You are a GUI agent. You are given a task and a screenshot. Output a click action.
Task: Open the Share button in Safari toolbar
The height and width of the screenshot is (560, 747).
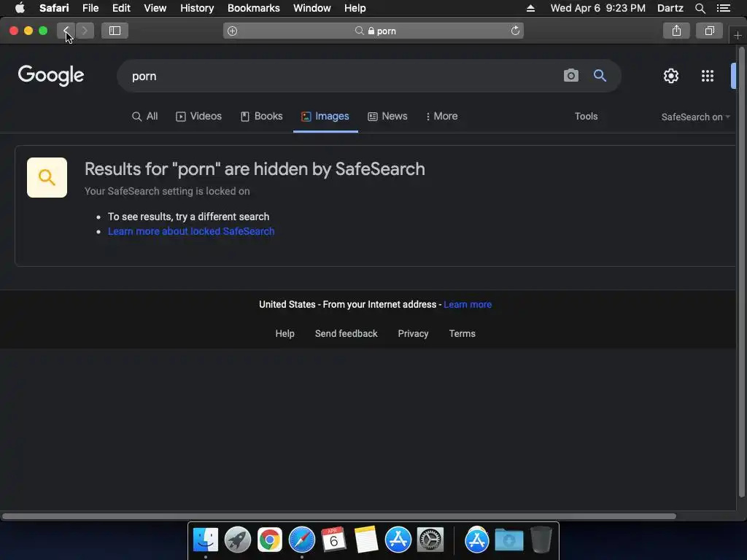click(676, 31)
